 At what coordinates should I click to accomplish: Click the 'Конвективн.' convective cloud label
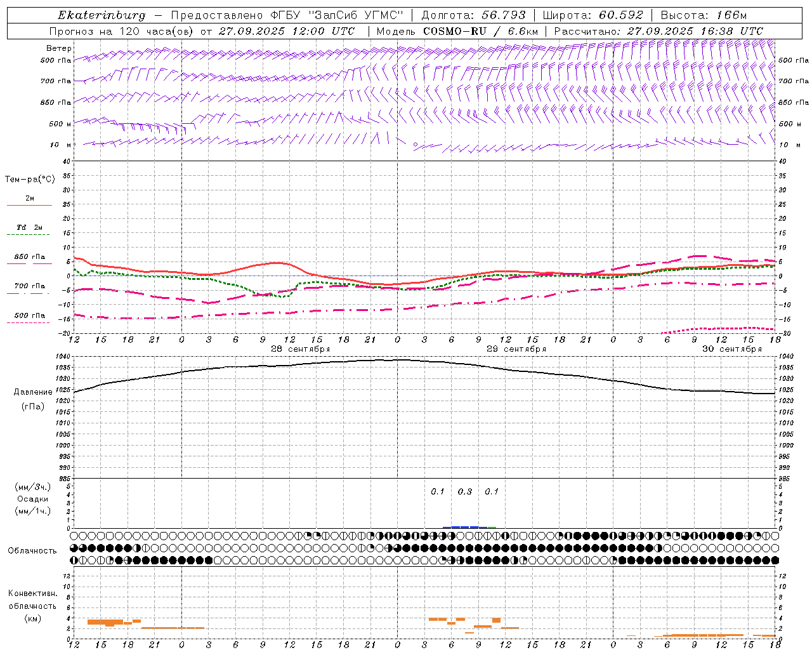pos(32,594)
